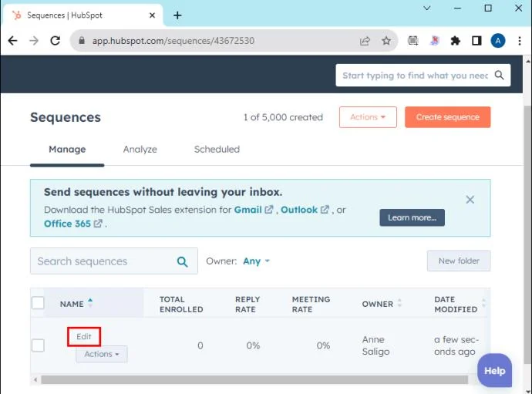This screenshot has width=532, height=394.
Task: Click the Office 365 external link icon
Action: [98, 224]
